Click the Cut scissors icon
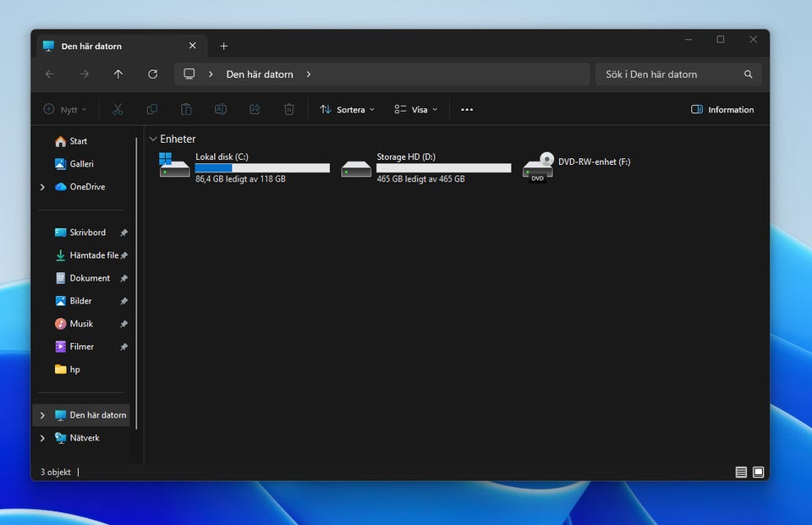The width and height of the screenshot is (812, 525). (x=118, y=110)
